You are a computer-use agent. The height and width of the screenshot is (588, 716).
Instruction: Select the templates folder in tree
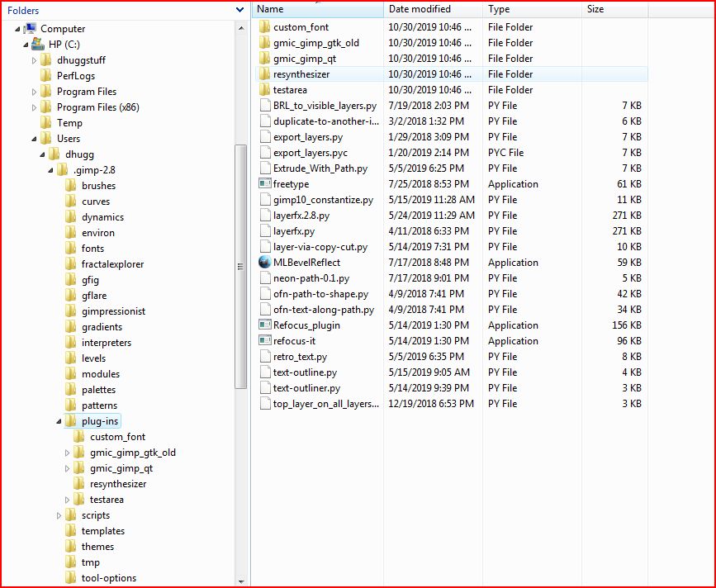pos(103,531)
